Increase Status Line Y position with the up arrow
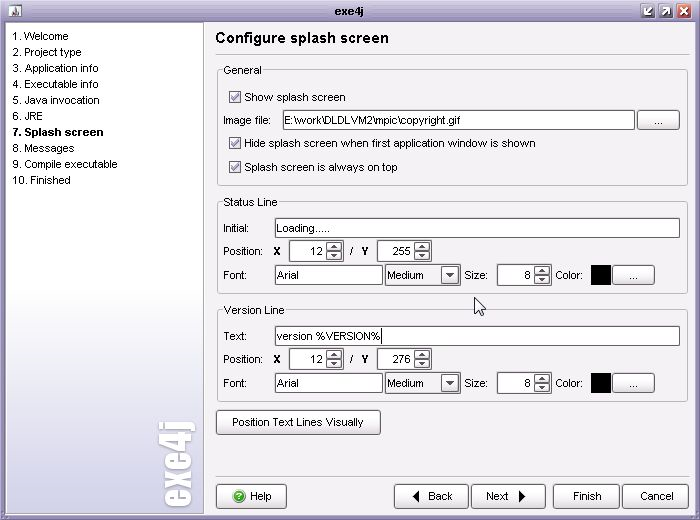 (x=421, y=246)
